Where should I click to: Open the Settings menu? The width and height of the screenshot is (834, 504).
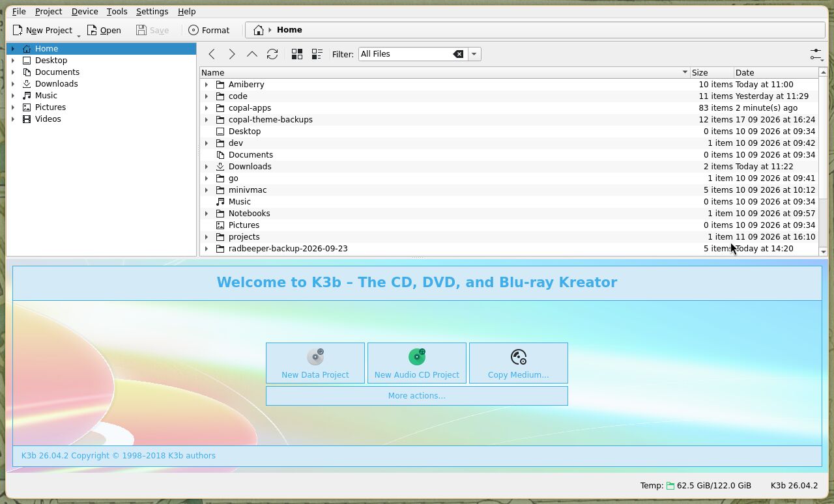tap(152, 12)
